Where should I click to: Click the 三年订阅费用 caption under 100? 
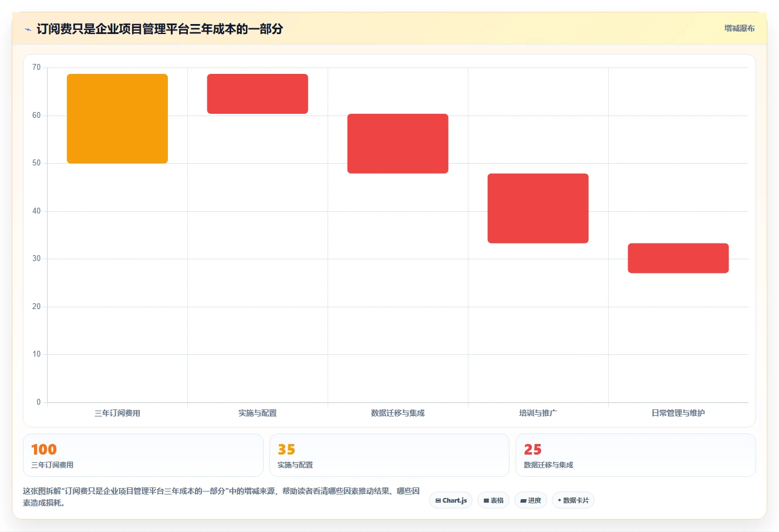[52, 465]
